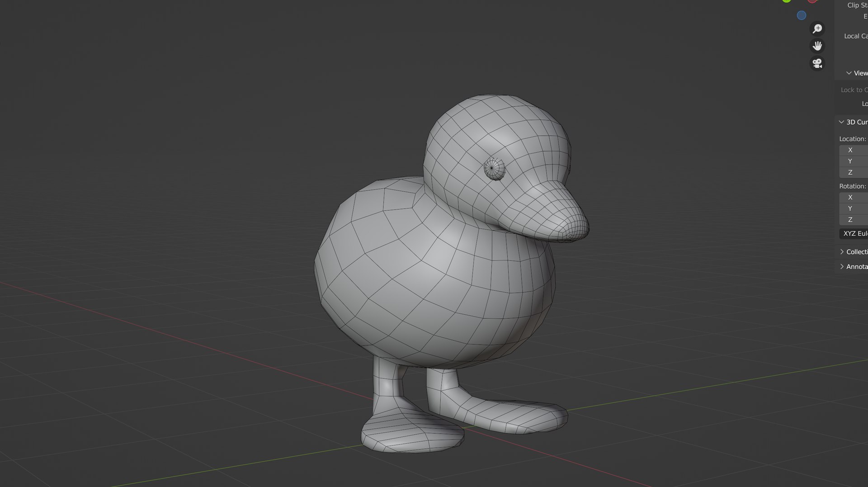The height and width of the screenshot is (487, 868).
Task: Click the 'Location:' label
Action: click(853, 139)
